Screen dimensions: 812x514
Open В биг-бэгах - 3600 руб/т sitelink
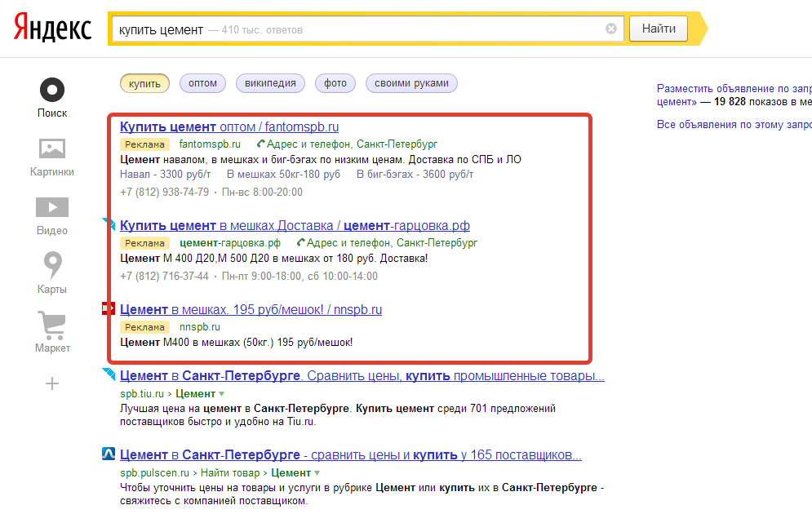[x=415, y=175]
